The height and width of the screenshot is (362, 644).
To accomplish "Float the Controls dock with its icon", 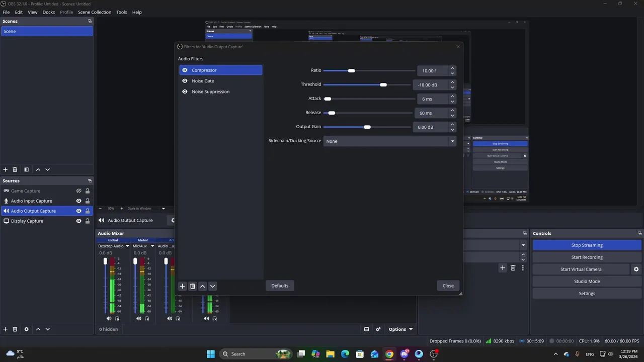I will (640, 233).
